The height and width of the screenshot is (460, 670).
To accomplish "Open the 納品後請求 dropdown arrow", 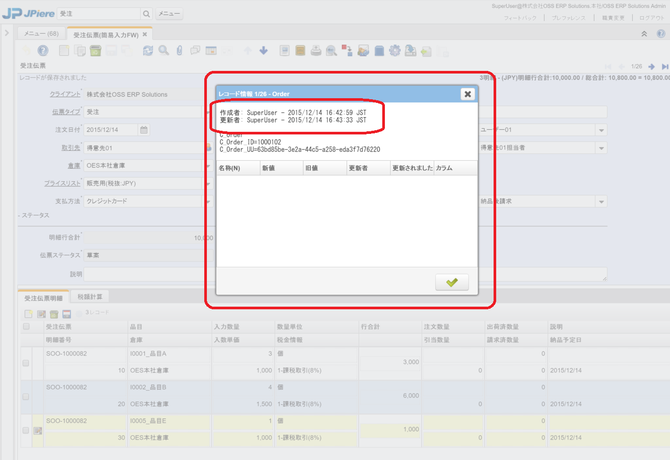I will coord(601,201).
